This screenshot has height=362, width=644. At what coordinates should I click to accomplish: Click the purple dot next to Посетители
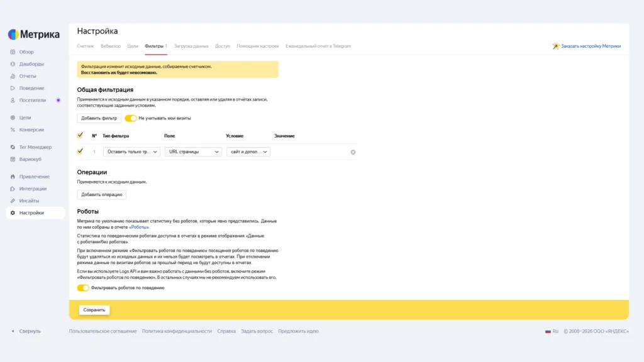pos(58,100)
